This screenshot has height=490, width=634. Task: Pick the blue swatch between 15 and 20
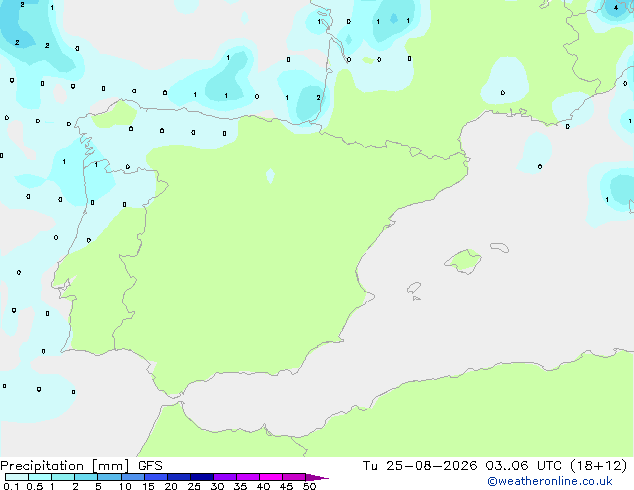[x=156, y=477]
